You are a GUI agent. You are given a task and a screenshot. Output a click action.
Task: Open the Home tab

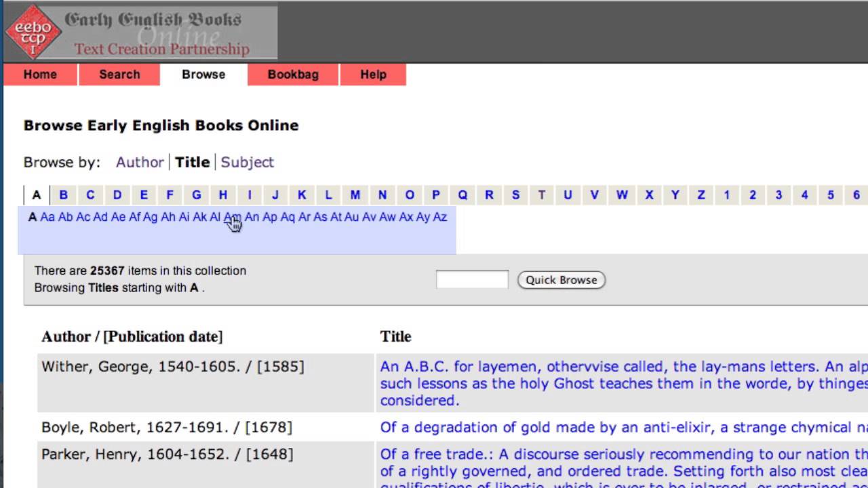[x=40, y=75]
